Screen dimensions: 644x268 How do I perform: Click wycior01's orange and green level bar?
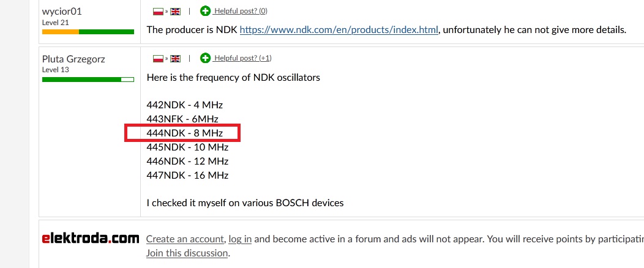click(x=88, y=32)
